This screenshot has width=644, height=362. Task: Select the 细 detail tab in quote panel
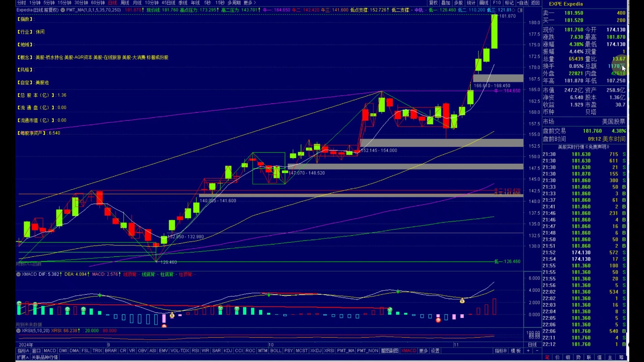click(568, 357)
